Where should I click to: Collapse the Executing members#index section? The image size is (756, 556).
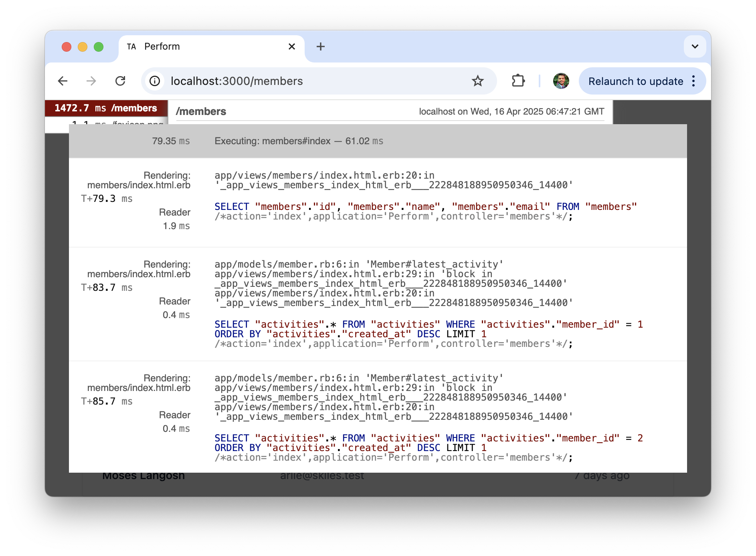pyautogui.click(x=299, y=141)
